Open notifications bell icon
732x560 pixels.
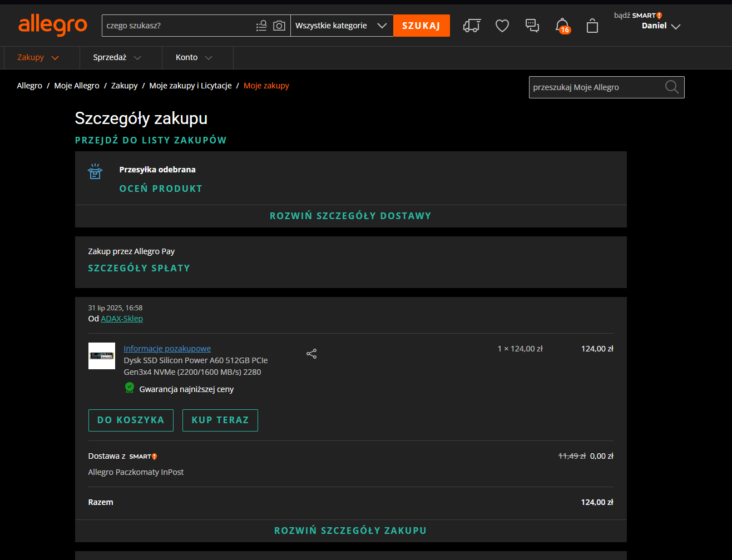point(562,26)
